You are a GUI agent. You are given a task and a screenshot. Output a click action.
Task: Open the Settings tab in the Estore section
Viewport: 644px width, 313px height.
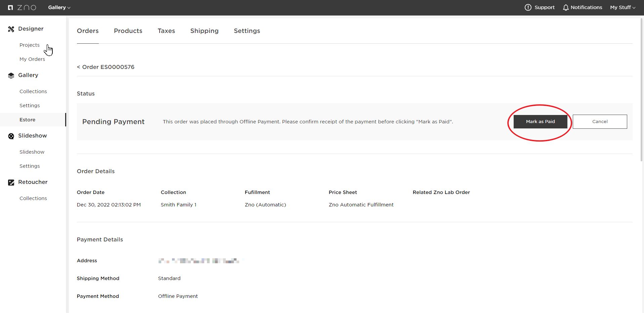pyautogui.click(x=247, y=31)
